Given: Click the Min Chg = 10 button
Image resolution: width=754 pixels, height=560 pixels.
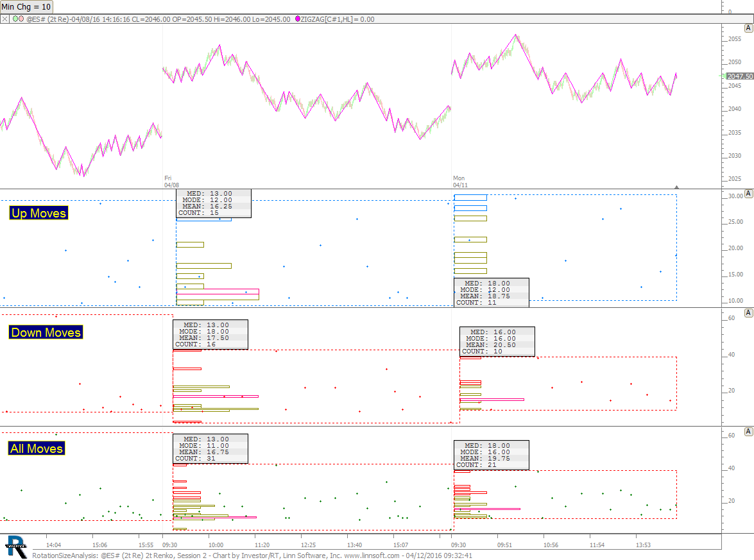Looking at the screenshot, I should click(x=26, y=6).
